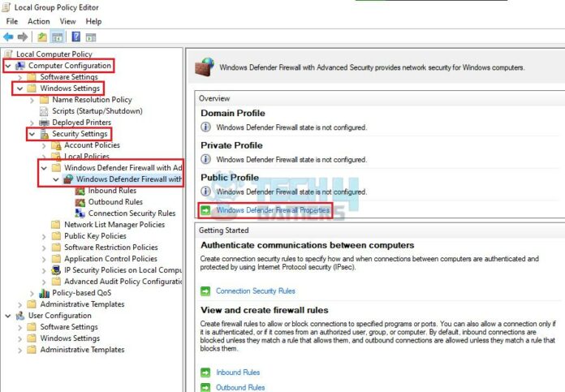Open Windows Defender Firewall Properties link
The height and width of the screenshot is (392, 565).
click(273, 210)
